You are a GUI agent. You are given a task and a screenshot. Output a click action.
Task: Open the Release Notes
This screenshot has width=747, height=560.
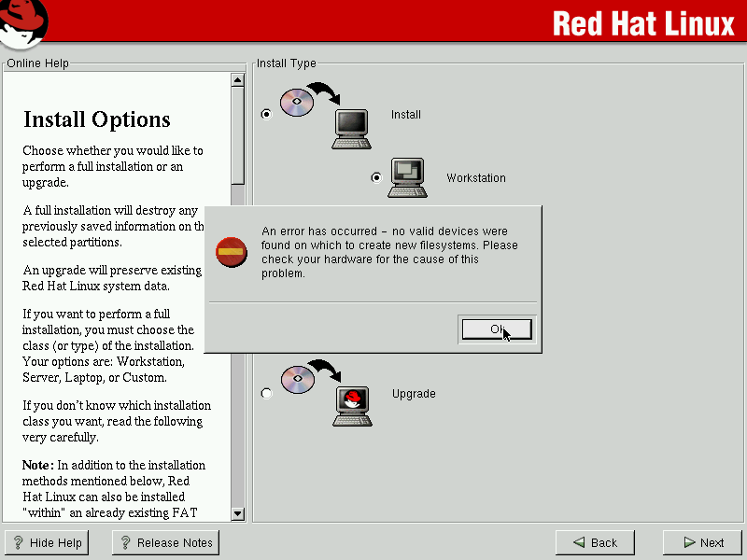[x=166, y=543]
